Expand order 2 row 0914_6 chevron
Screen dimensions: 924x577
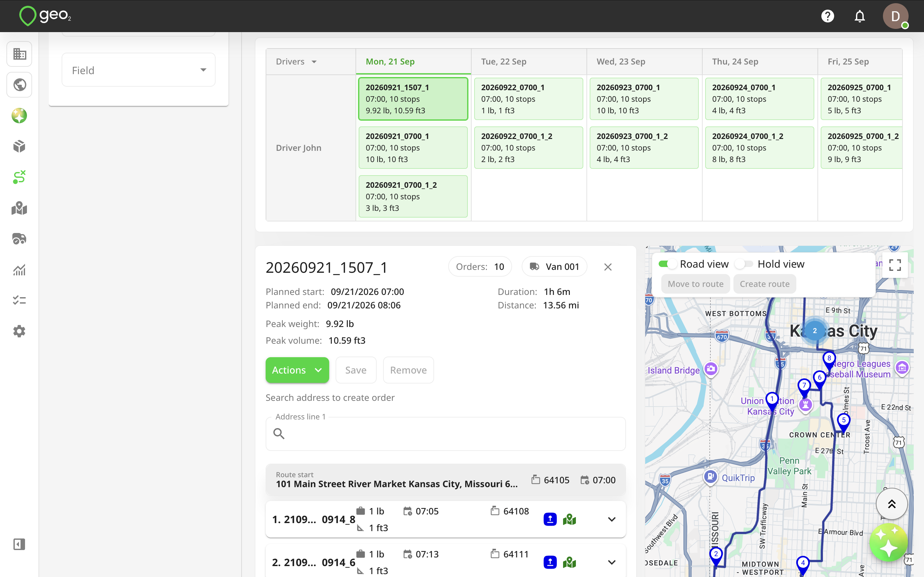point(612,563)
